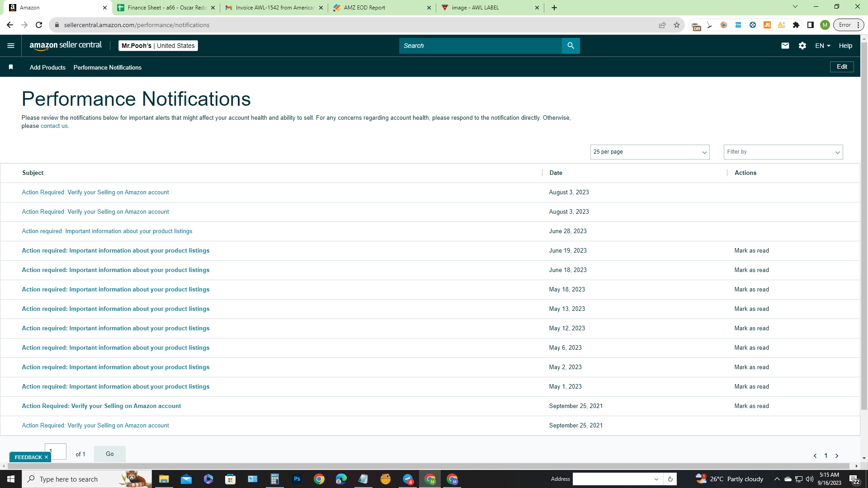Open the tab search chevron
The image size is (868, 488).
tap(795, 6)
